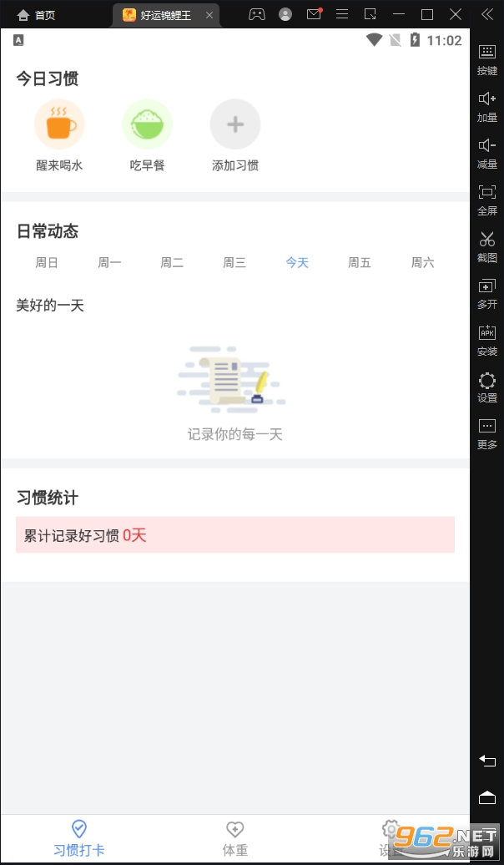Click the 习惯统计 section heading
Screen dimensions: 504x865
pos(48,498)
